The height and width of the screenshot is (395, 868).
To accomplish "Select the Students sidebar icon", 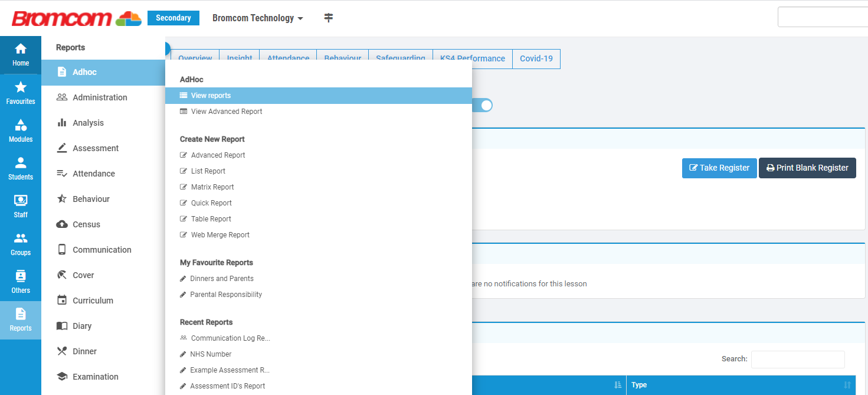I will click(x=21, y=168).
